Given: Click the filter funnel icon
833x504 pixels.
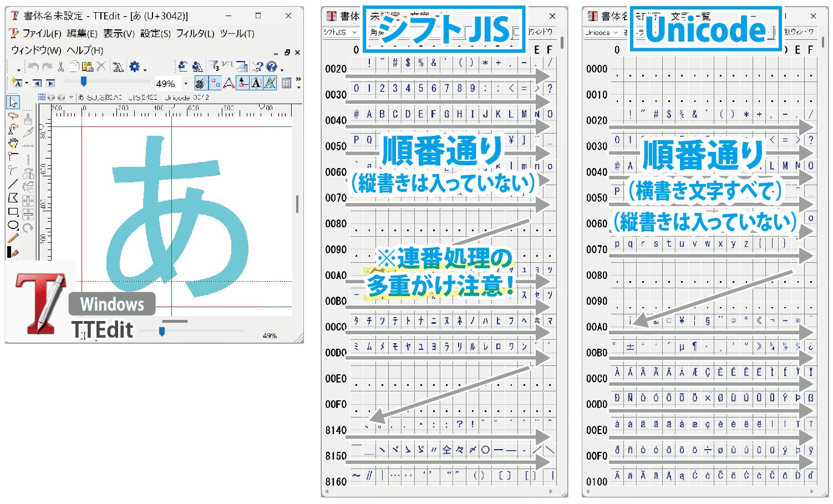Looking at the screenshot, I should [x=214, y=67].
